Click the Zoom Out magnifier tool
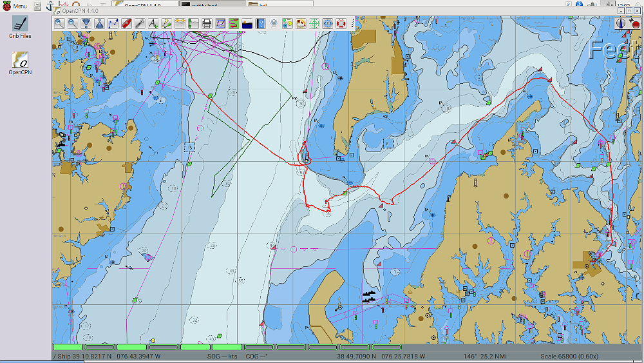This screenshot has width=644, height=363. coord(72,24)
